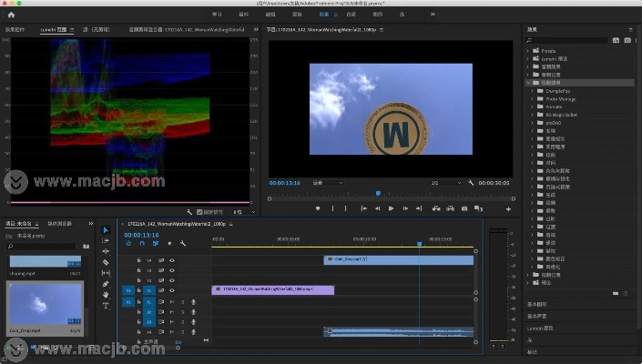Open playback resolution 1/2 dropdown
The width and height of the screenshot is (642, 364).
coord(446,183)
